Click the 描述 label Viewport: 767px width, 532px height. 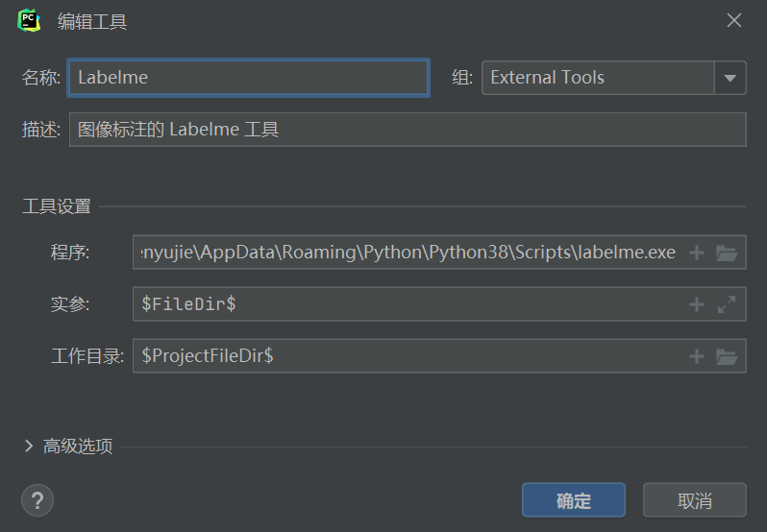41,130
